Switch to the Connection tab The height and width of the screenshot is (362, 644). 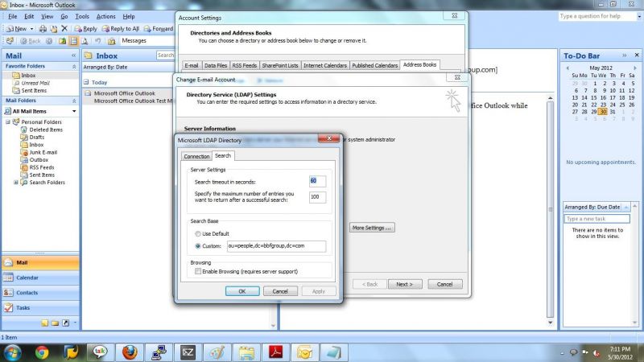pyautogui.click(x=196, y=156)
